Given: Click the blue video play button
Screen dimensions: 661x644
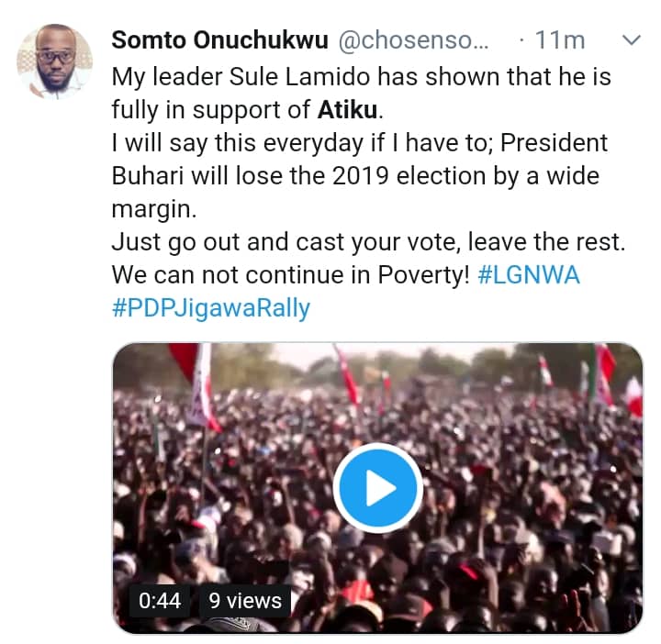Looking at the screenshot, I should point(377,487).
